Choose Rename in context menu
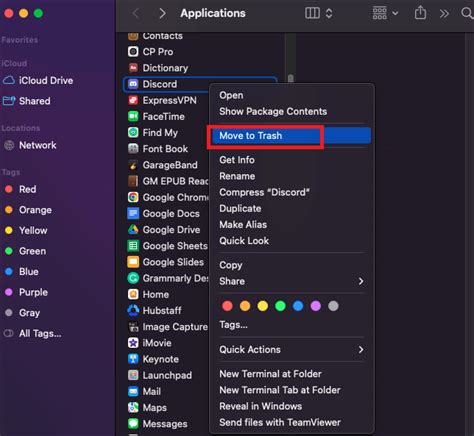Screen dimensions: 474x436 (x=237, y=176)
